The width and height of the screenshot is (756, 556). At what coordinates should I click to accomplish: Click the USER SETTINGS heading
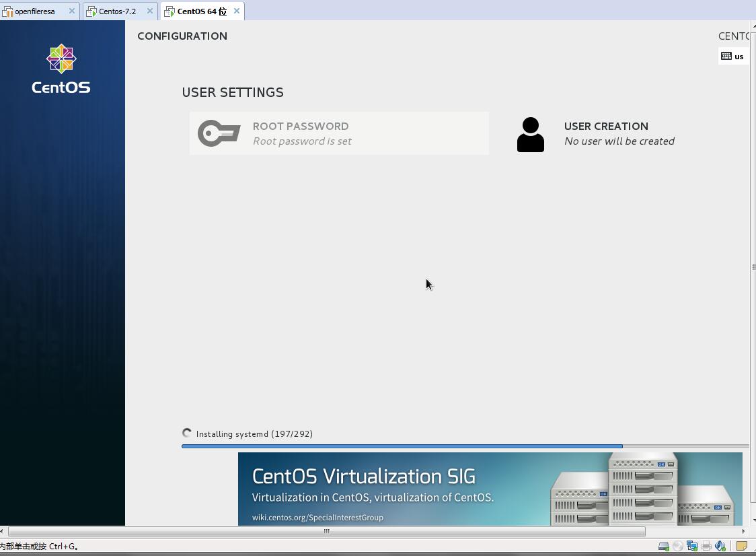(233, 92)
